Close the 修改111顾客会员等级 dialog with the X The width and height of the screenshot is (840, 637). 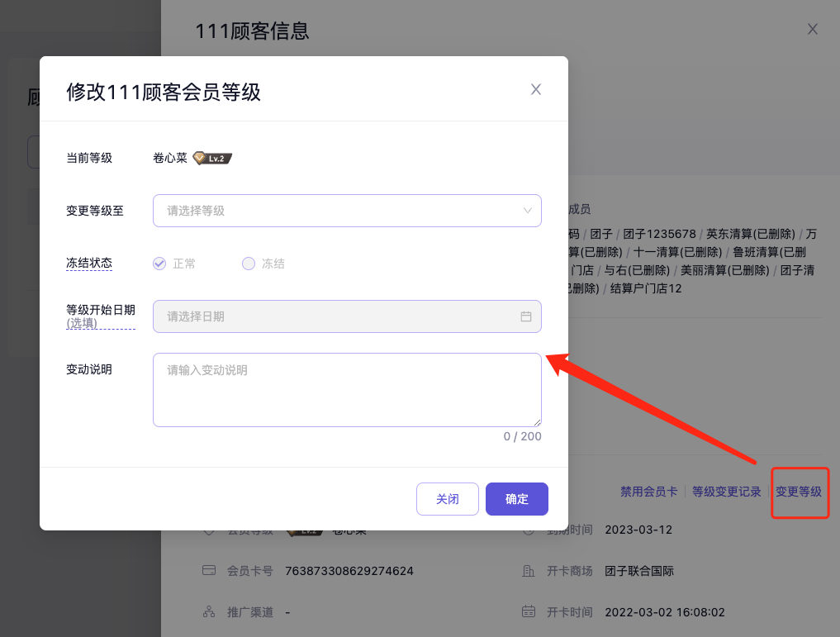pyautogui.click(x=536, y=90)
